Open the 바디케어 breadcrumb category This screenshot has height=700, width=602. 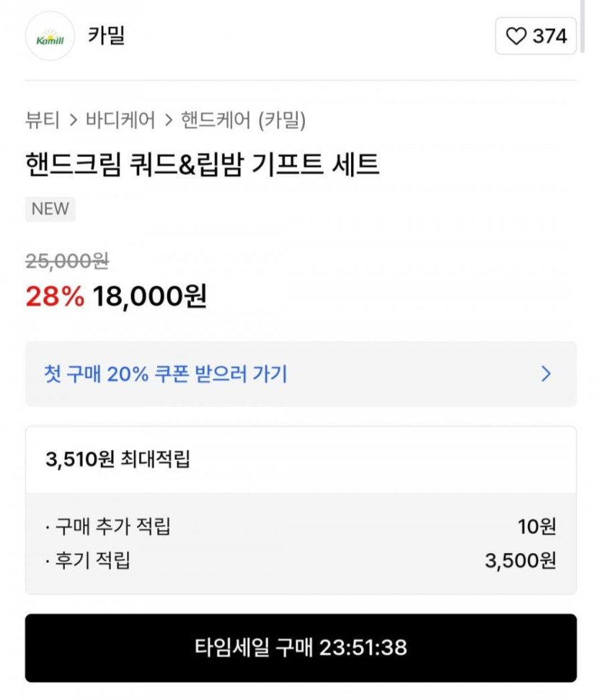coord(120,120)
